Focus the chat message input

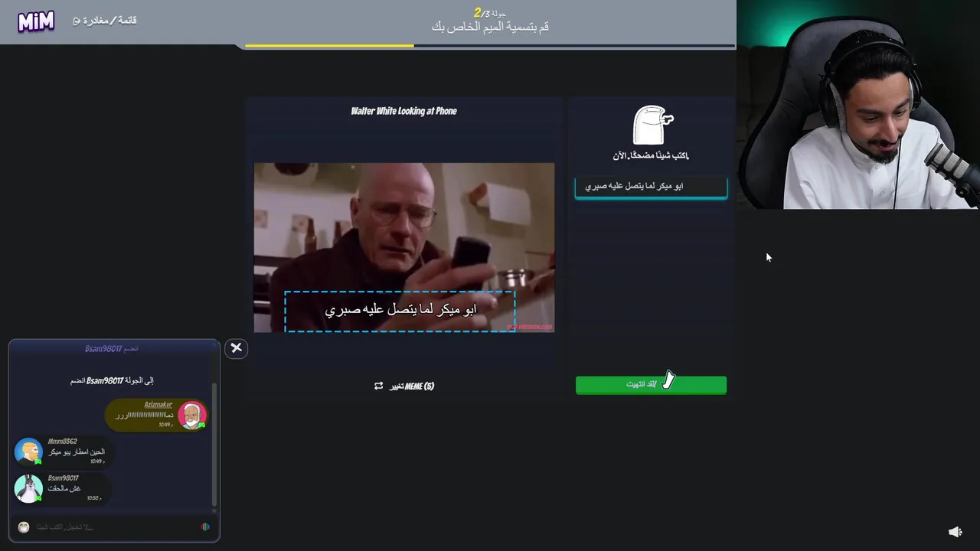coord(115,527)
